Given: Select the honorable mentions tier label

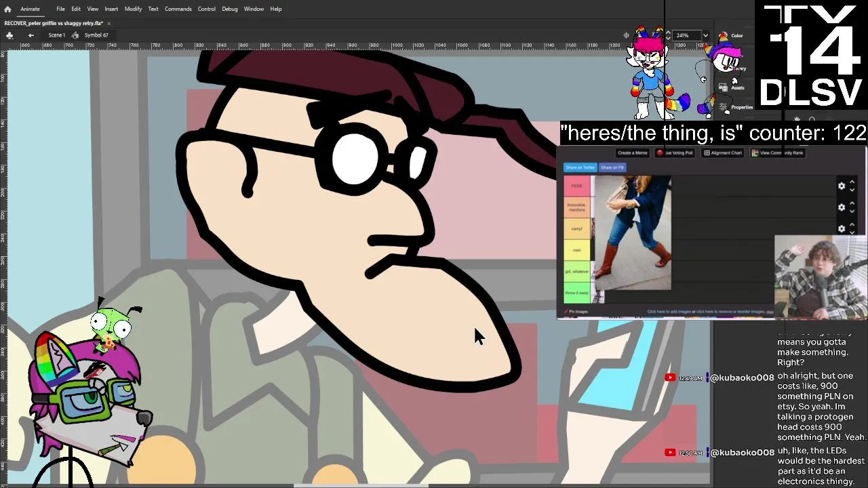Looking at the screenshot, I should coord(577,207).
